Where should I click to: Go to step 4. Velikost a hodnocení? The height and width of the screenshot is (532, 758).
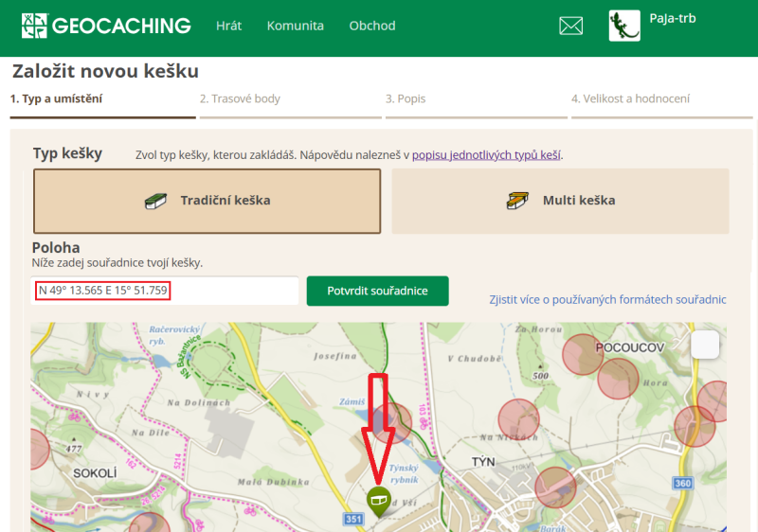(x=630, y=98)
